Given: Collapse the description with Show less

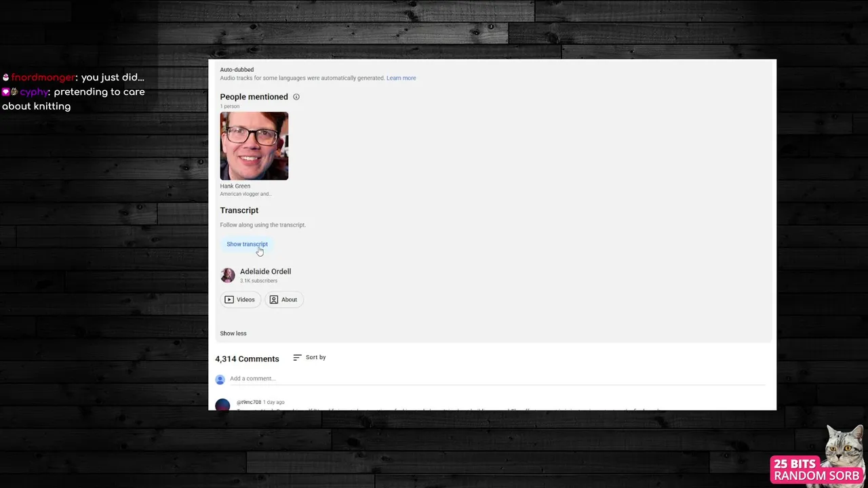Looking at the screenshot, I should [x=233, y=333].
